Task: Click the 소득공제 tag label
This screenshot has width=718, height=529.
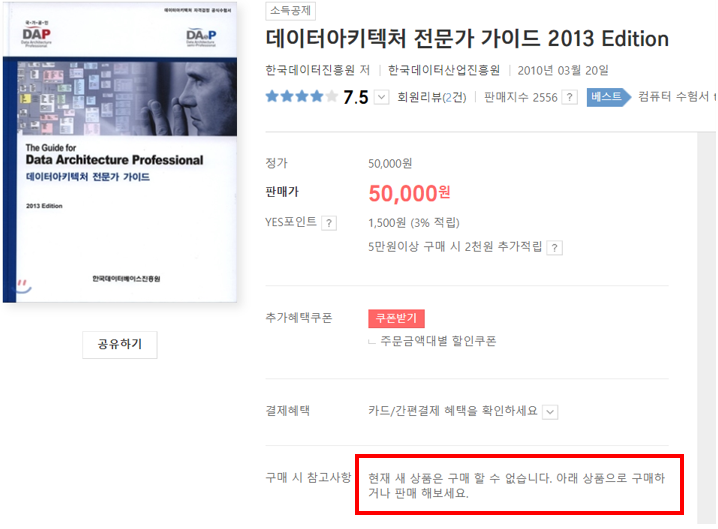Action: click(290, 11)
